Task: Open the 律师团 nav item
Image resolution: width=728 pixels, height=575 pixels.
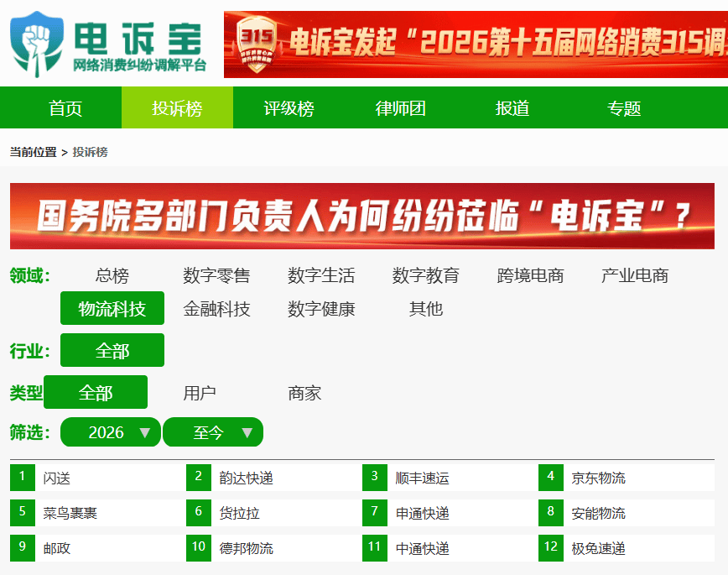Action: 401,107
